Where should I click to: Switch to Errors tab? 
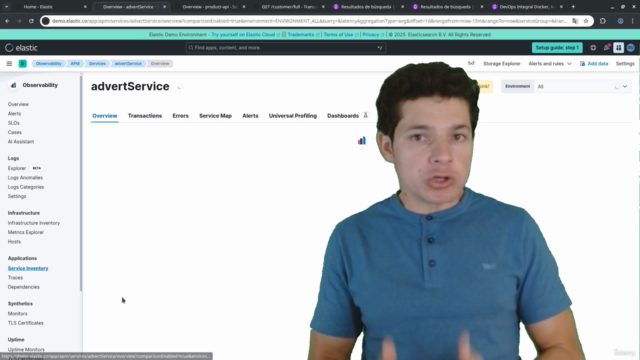click(x=180, y=116)
